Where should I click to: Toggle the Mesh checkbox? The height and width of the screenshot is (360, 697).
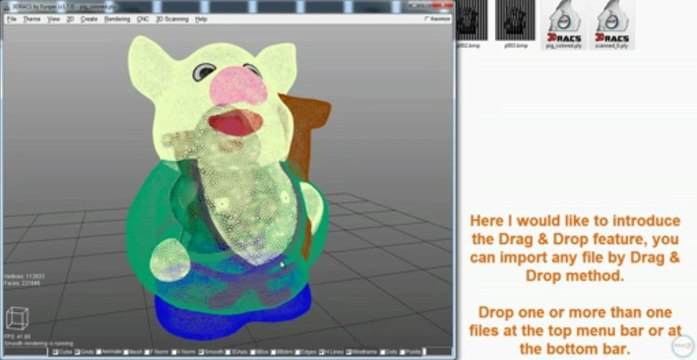coord(126,352)
